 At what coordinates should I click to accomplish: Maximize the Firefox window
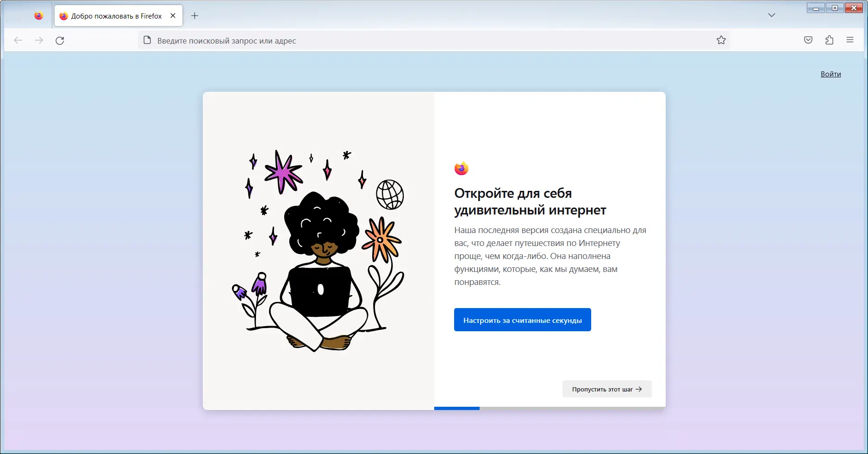pos(835,8)
